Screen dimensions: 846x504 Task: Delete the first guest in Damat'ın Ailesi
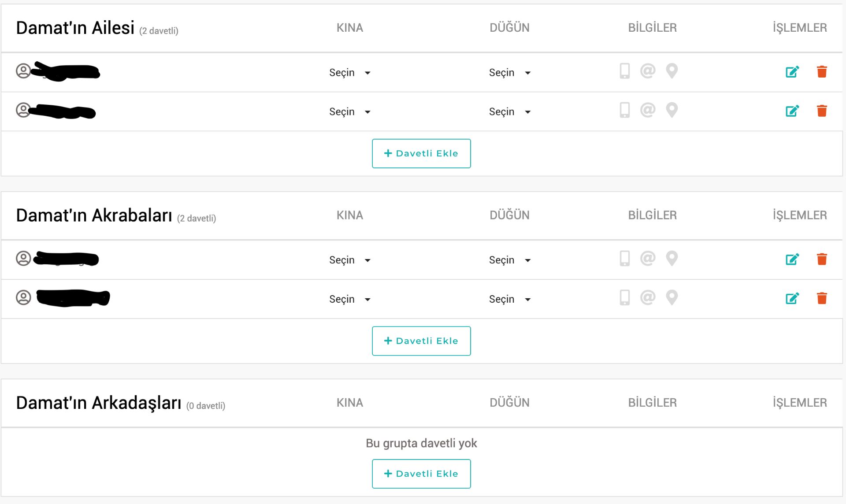click(x=822, y=72)
